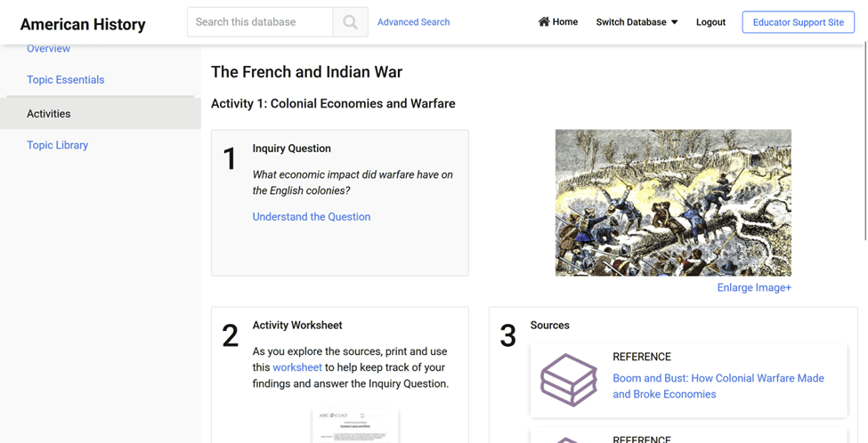Focus the Search this database field
The height and width of the screenshot is (443, 868).
tap(260, 22)
